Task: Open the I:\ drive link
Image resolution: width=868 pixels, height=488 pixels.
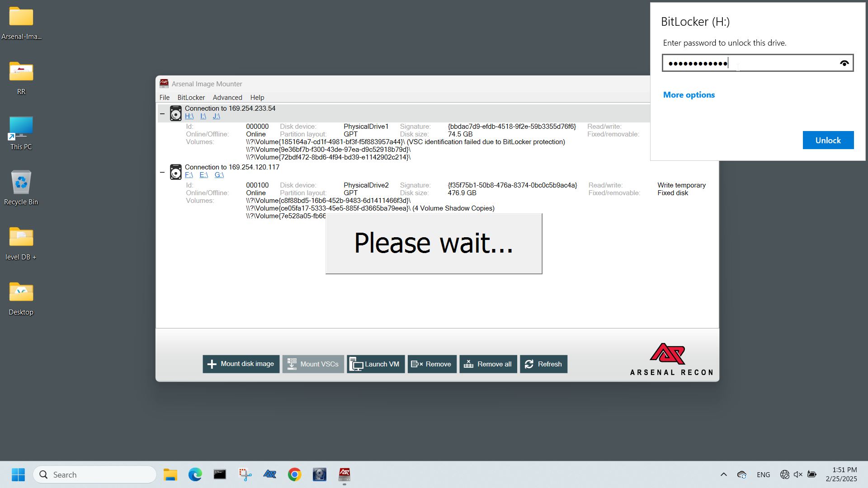Action: click(x=203, y=116)
